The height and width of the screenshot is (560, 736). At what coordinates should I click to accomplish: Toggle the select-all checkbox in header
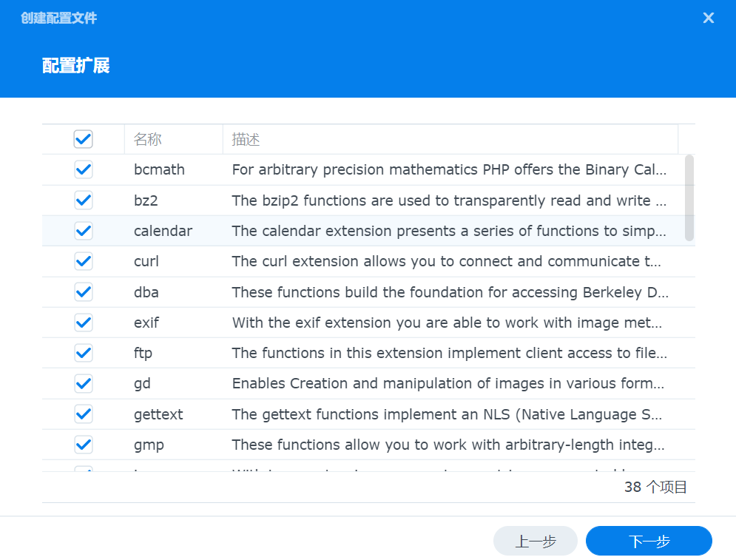(x=83, y=139)
